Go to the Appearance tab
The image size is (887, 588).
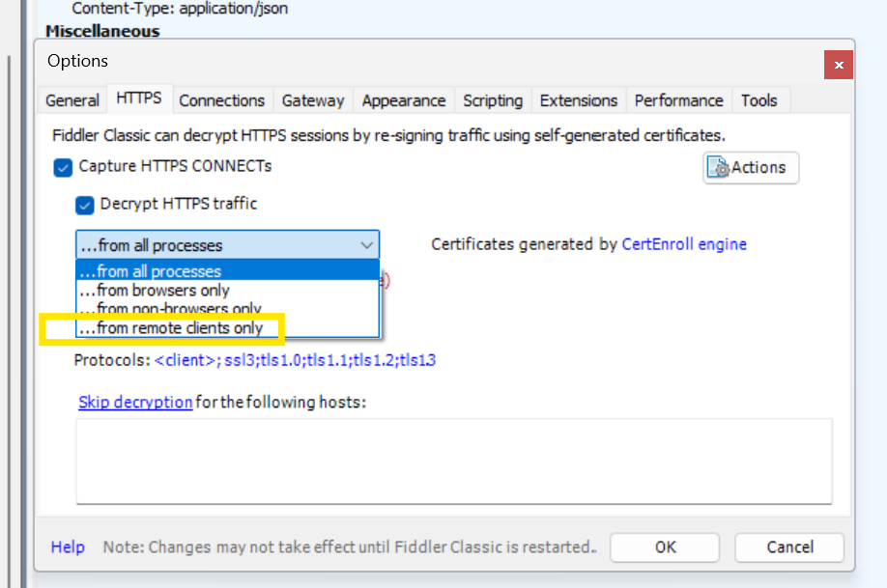click(x=404, y=100)
